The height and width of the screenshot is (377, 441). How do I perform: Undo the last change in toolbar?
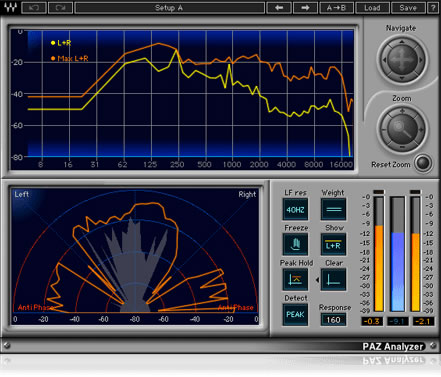click(34, 8)
